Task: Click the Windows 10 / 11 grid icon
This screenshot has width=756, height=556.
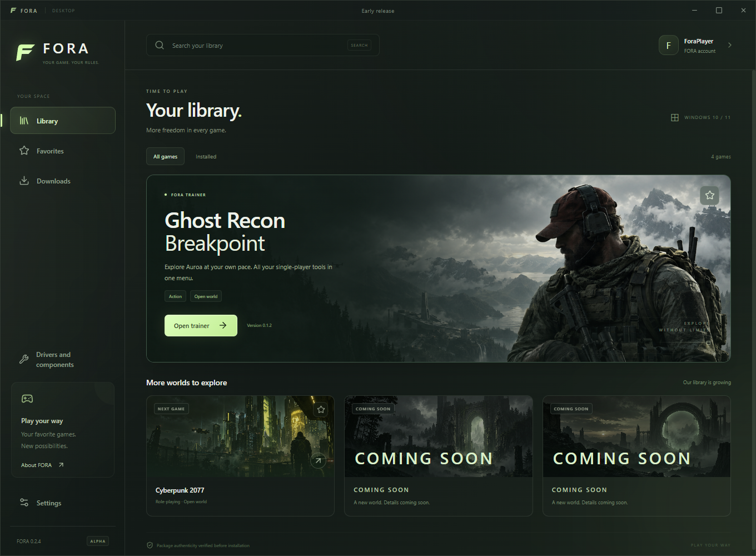Action: point(675,117)
